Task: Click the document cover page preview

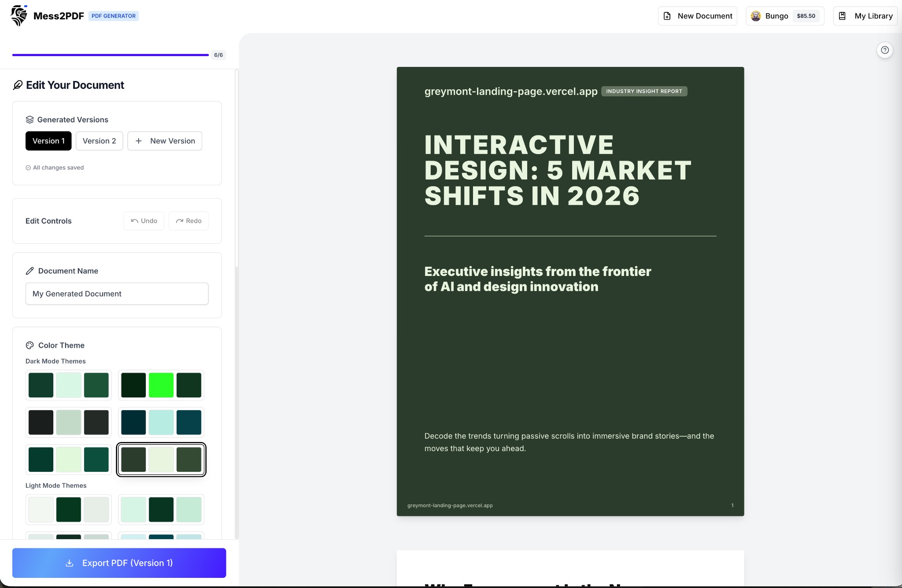Action: click(x=570, y=290)
